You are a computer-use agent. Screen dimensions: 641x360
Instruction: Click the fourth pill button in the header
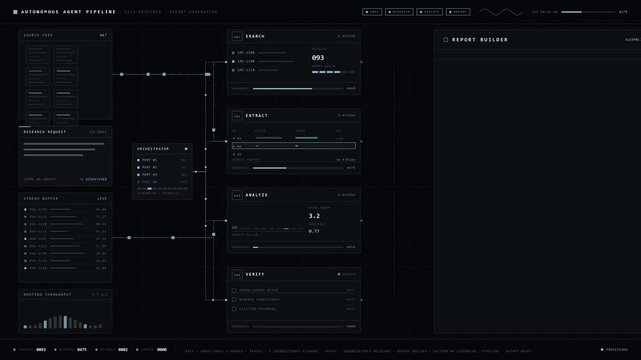point(458,12)
